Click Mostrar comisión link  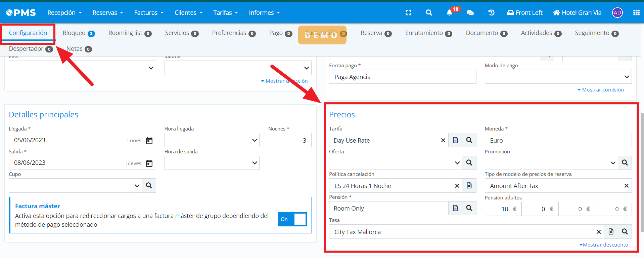[601, 90]
